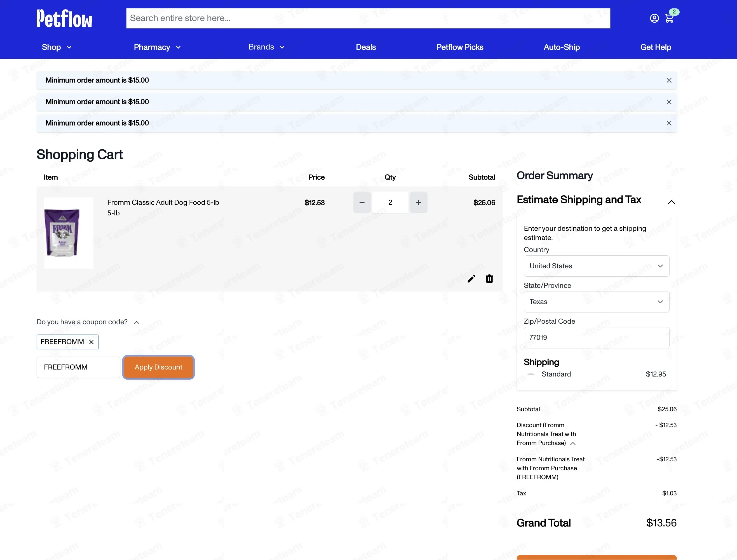
Task: Select the Standard shipping option
Action: pyautogui.click(x=531, y=374)
